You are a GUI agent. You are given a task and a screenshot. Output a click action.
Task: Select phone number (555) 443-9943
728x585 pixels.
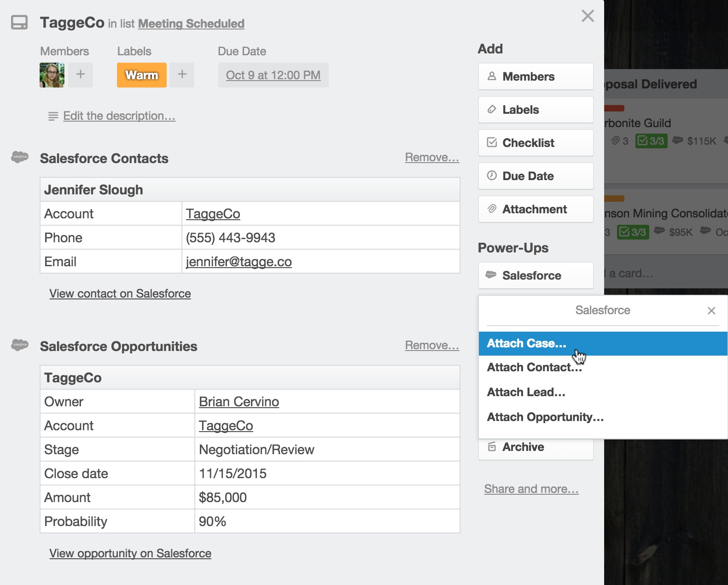click(231, 238)
